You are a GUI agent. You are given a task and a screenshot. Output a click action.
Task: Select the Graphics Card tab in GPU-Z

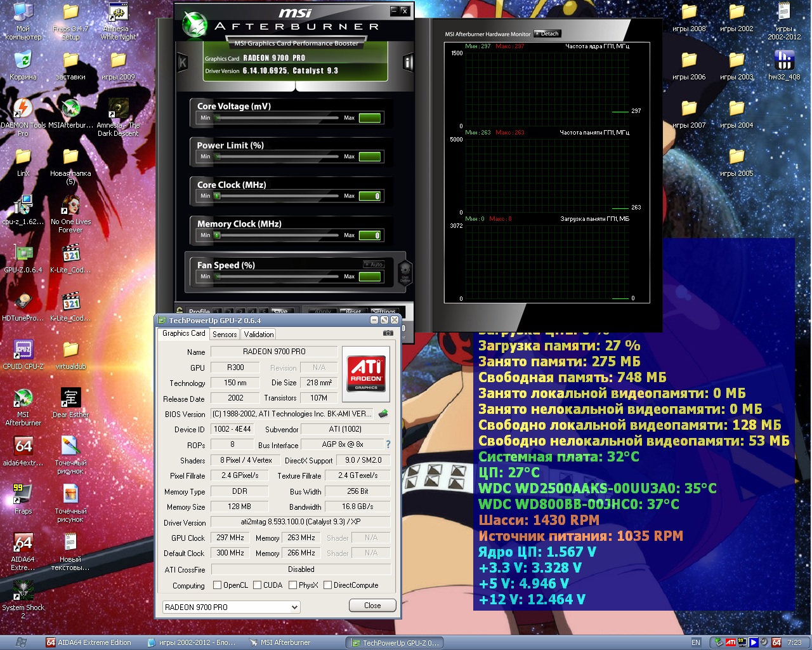tap(183, 333)
